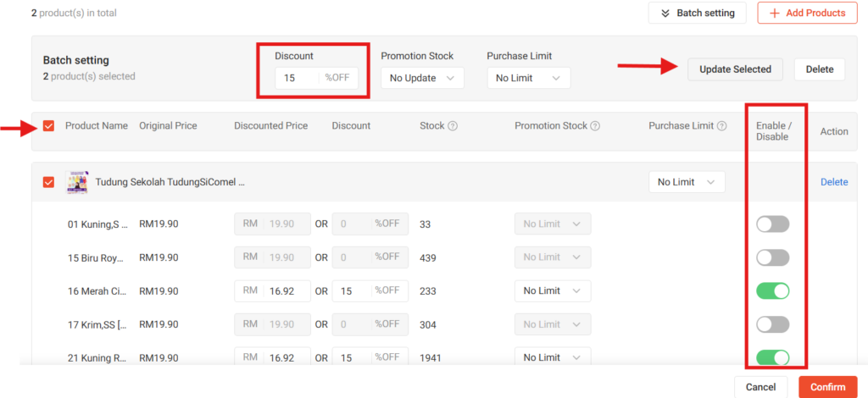Disable the 16 Merah variation toggle

[773, 290]
